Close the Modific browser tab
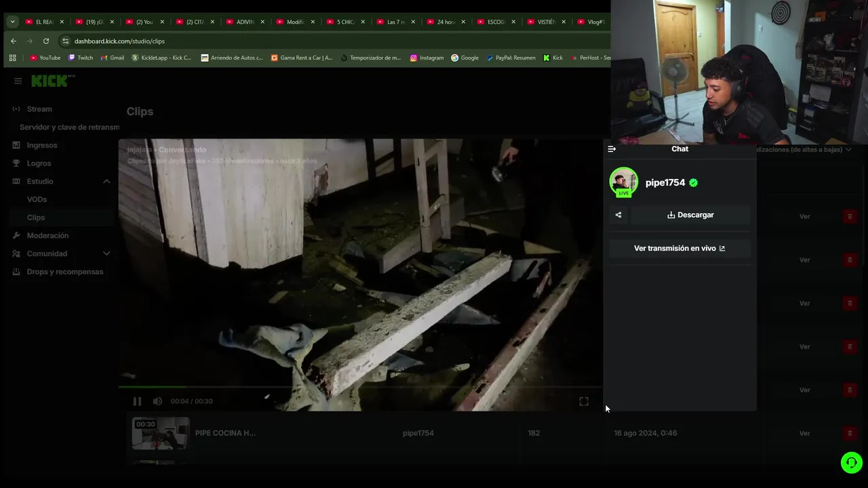The width and height of the screenshot is (868, 488). click(313, 22)
